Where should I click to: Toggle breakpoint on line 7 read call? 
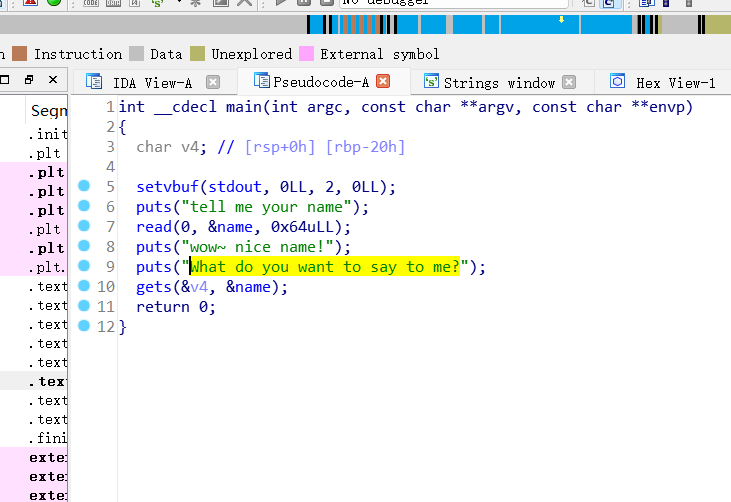click(x=84, y=226)
